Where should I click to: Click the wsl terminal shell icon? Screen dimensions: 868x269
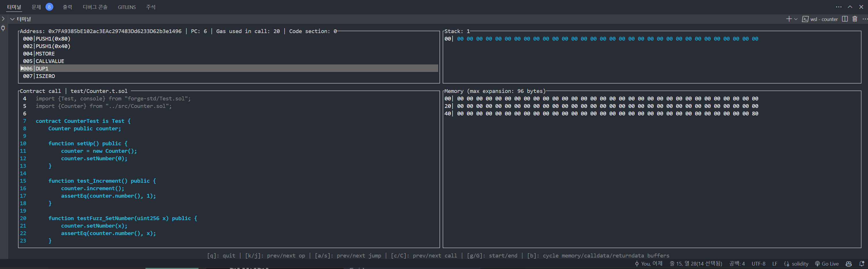[805, 19]
